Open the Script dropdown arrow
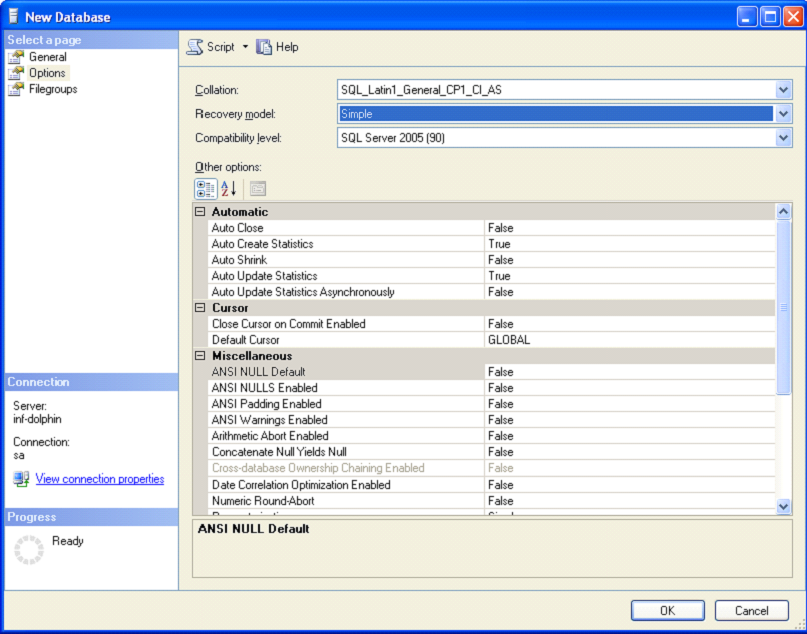807x634 pixels. pyautogui.click(x=245, y=47)
